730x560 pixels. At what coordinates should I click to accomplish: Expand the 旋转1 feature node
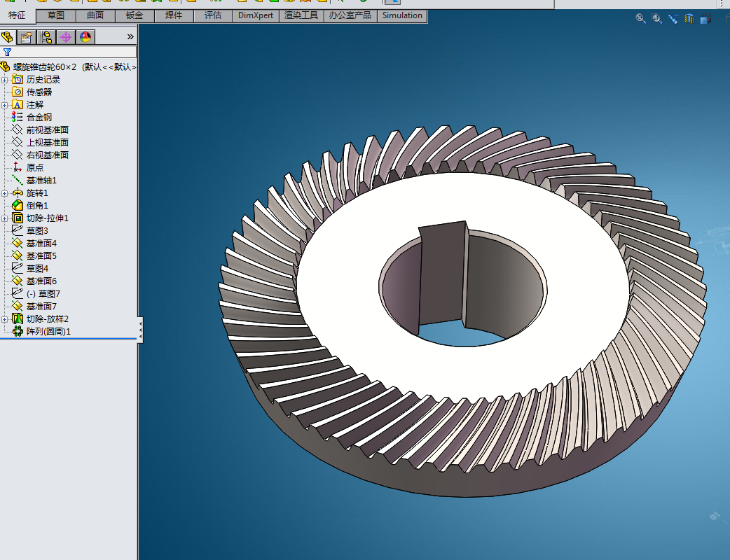click(5, 193)
